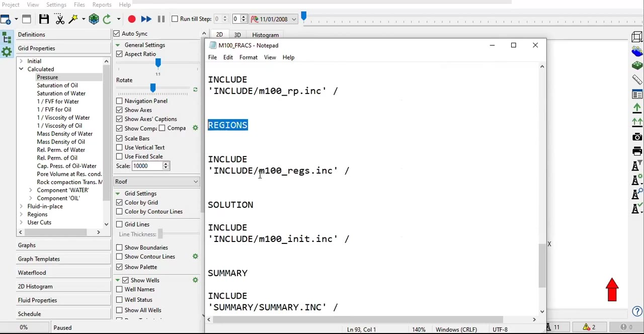Move the Rotate slider handle
Viewport: 644px width, 334px height.
coord(153,89)
